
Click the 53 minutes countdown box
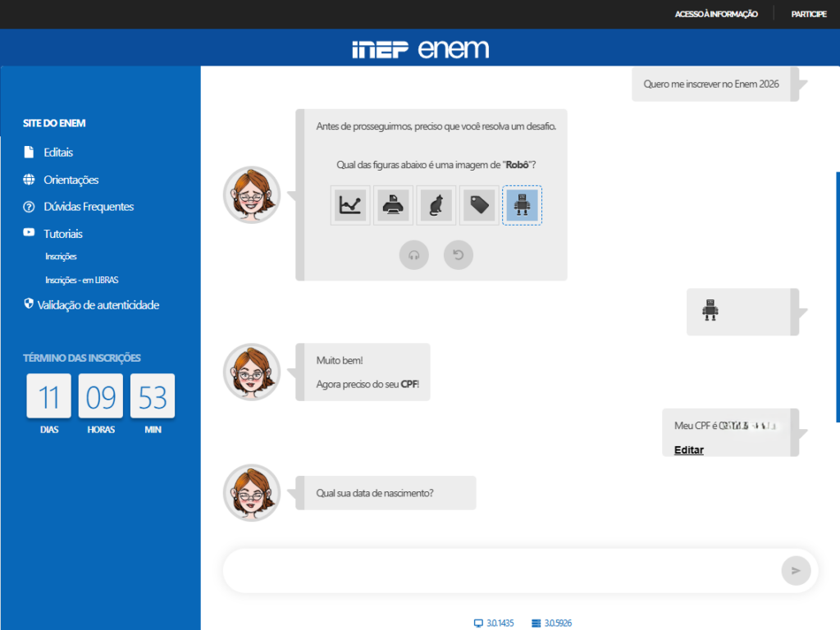[x=153, y=396]
